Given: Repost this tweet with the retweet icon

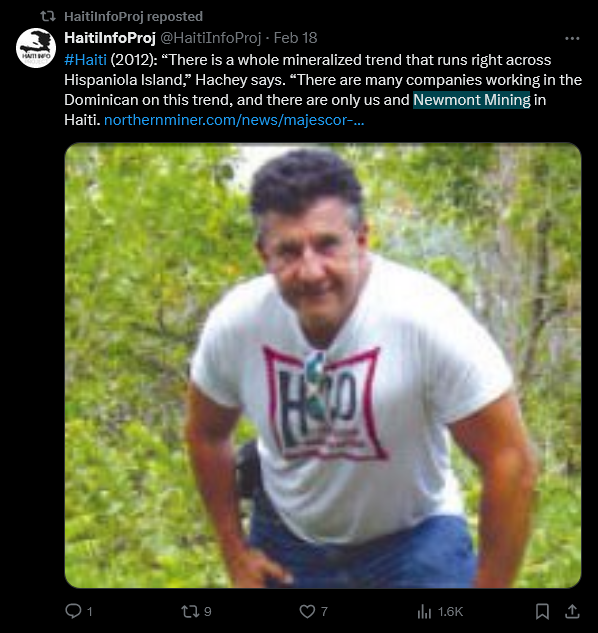Looking at the screenshot, I should coord(189,611).
